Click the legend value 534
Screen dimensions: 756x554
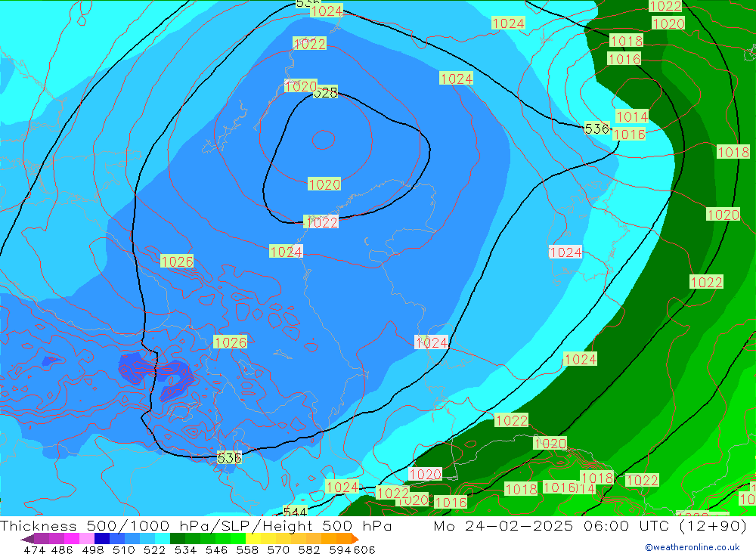[186, 549]
